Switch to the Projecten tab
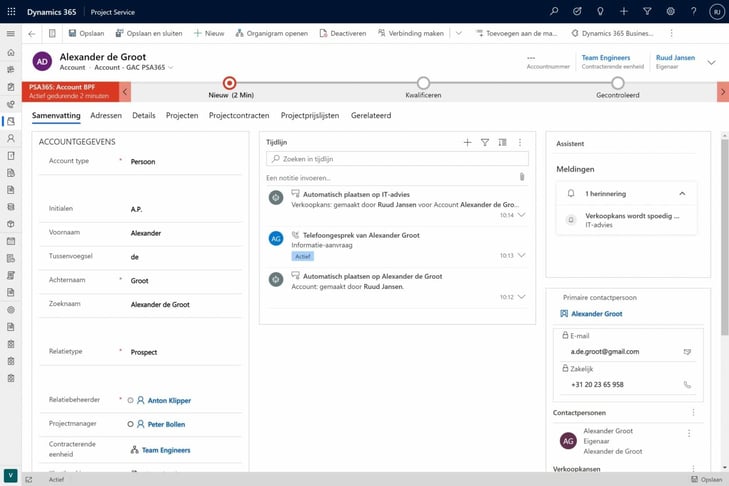Image resolution: width=729 pixels, height=486 pixels. point(182,115)
